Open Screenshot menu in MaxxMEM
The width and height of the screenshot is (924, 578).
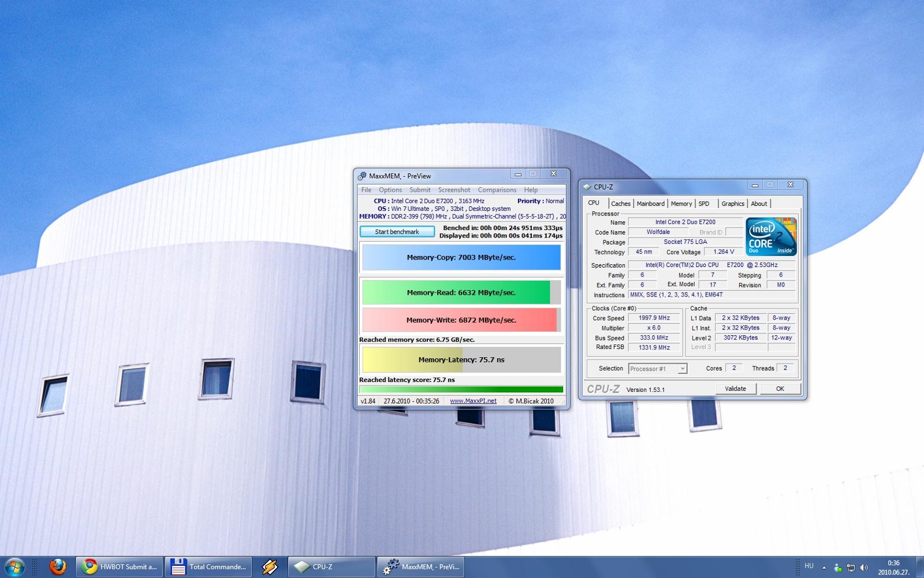(x=454, y=190)
